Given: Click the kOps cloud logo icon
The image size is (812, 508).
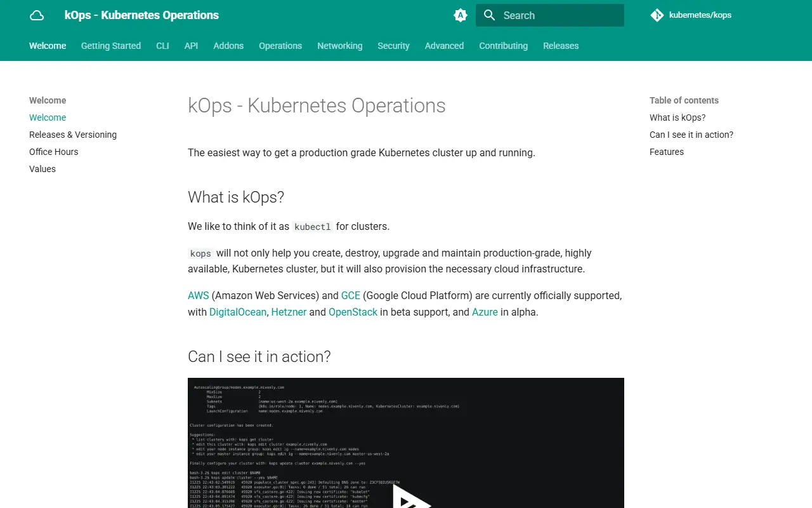Looking at the screenshot, I should tap(37, 15).
